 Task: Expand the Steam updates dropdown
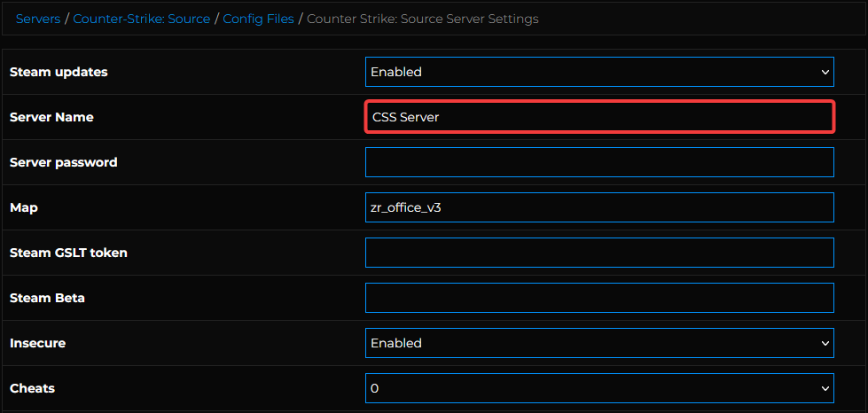pos(599,72)
